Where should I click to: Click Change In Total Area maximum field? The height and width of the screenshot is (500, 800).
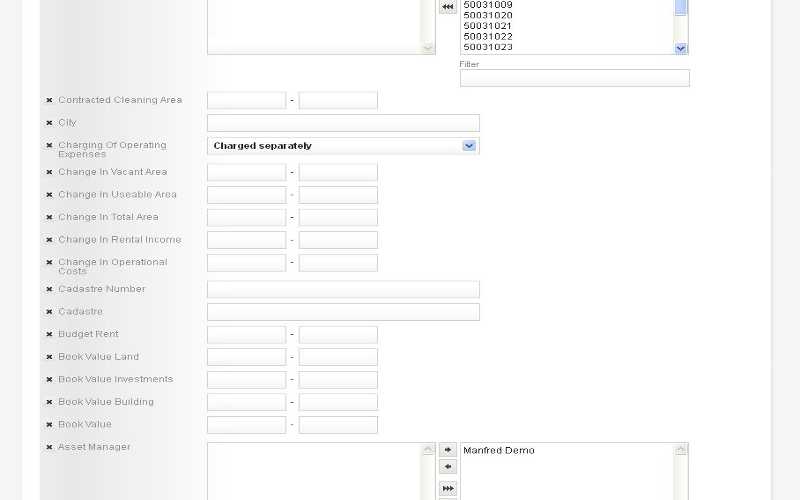coord(338,217)
